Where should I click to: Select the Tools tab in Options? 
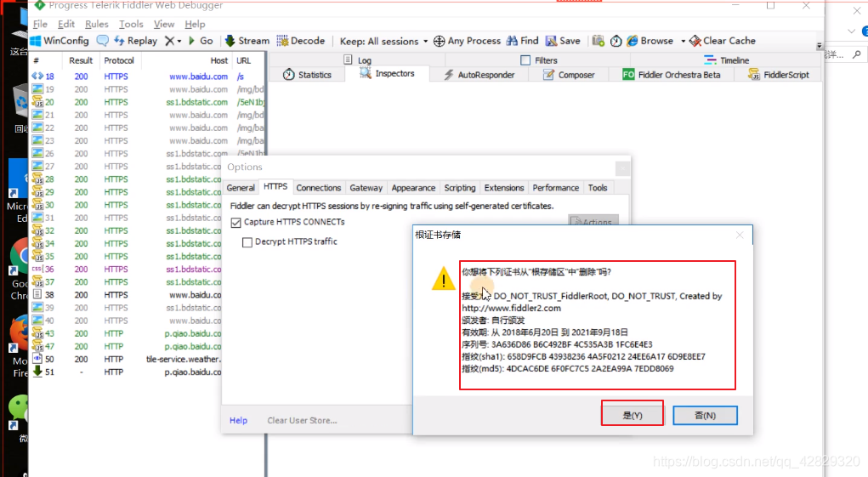(598, 188)
